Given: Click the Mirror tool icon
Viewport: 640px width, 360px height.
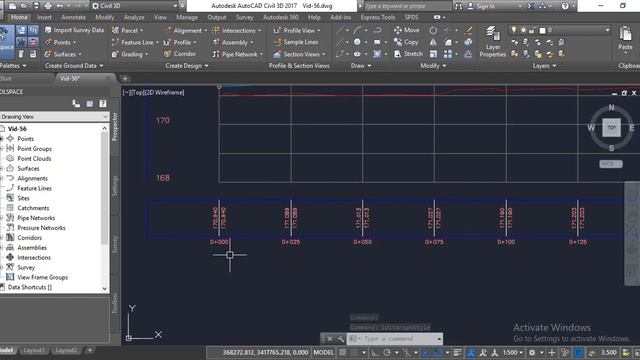Looking at the screenshot, I should (x=433, y=42).
